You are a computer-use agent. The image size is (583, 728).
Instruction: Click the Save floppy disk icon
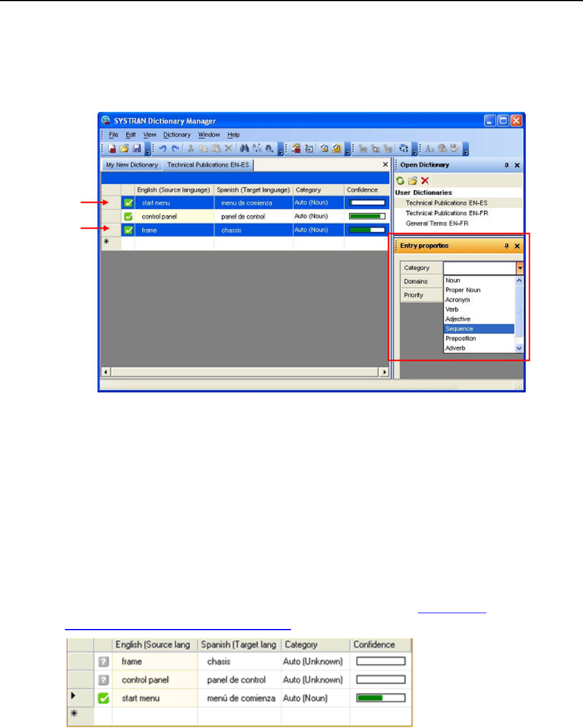136,149
